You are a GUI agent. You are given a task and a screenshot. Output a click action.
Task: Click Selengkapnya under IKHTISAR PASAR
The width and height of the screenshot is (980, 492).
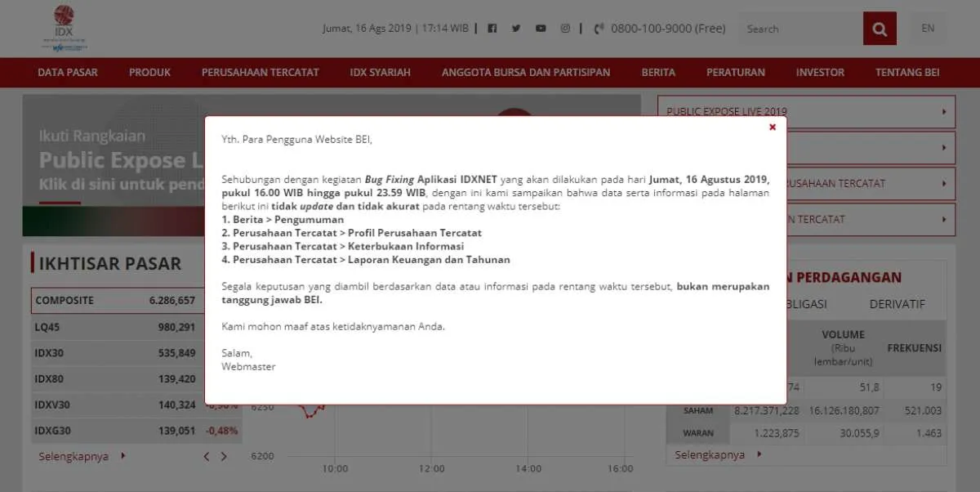pos(71,456)
